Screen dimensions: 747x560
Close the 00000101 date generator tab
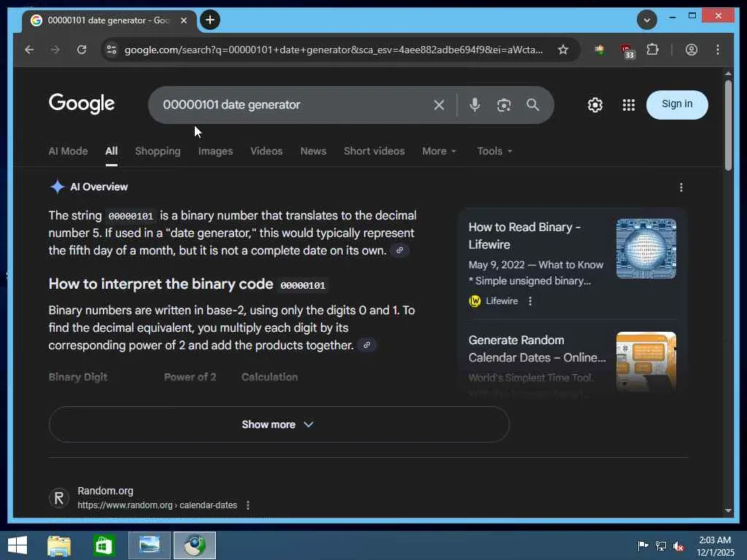click(183, 20)
